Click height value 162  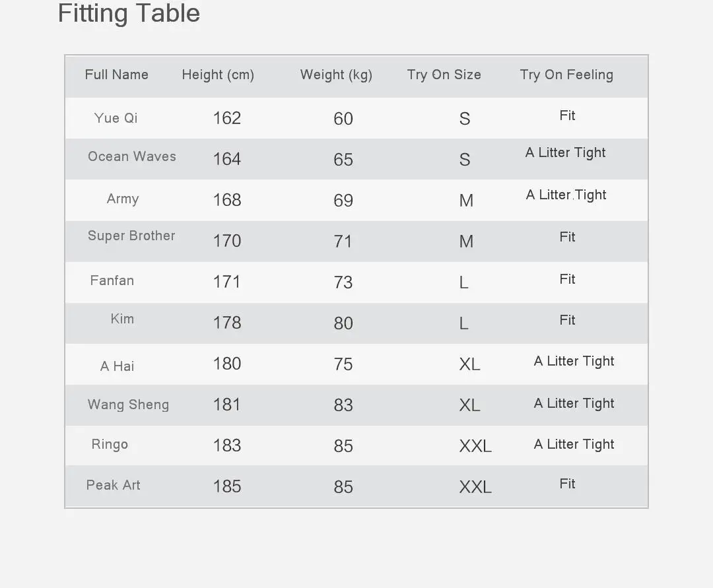coord(227,118)
